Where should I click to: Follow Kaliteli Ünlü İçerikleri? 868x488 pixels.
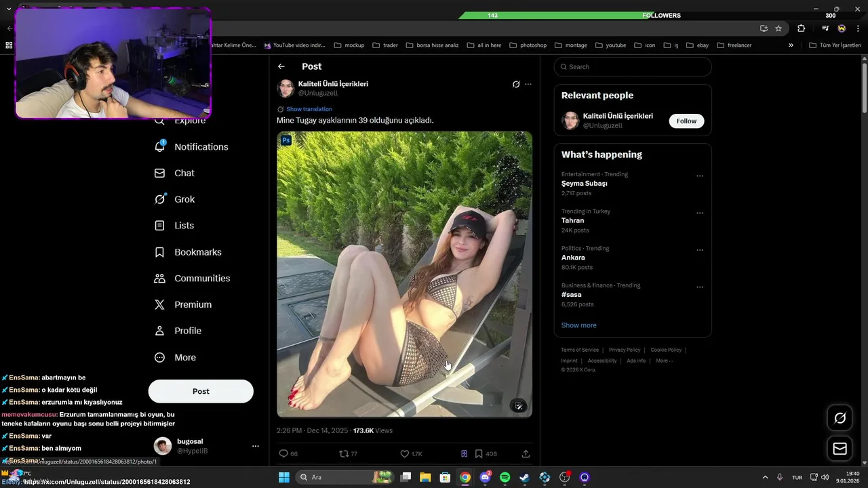(686, 121)
